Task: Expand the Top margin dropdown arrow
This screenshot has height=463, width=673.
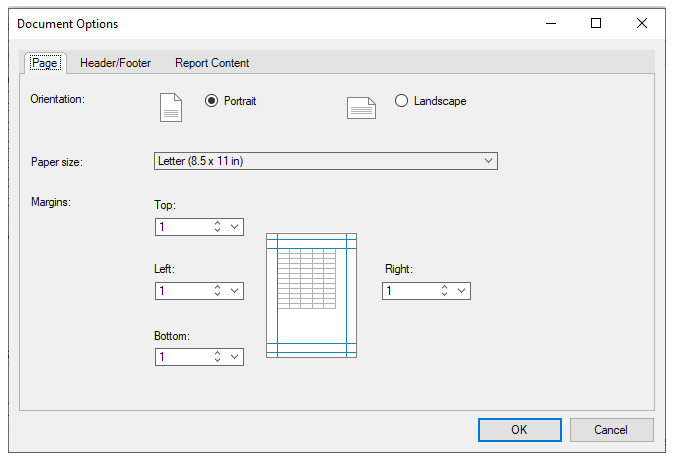Action: [235, 227]
